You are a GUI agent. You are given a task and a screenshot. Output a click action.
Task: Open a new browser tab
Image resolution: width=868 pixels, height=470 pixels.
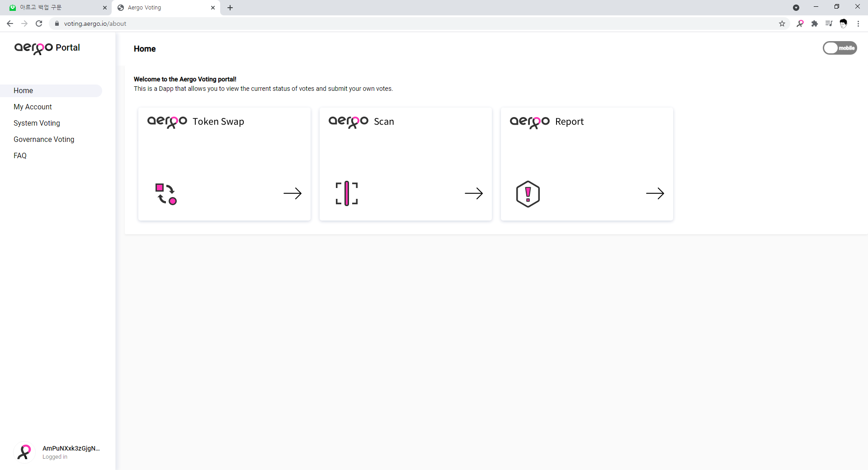pyautogui.click(x=230, y=8)
